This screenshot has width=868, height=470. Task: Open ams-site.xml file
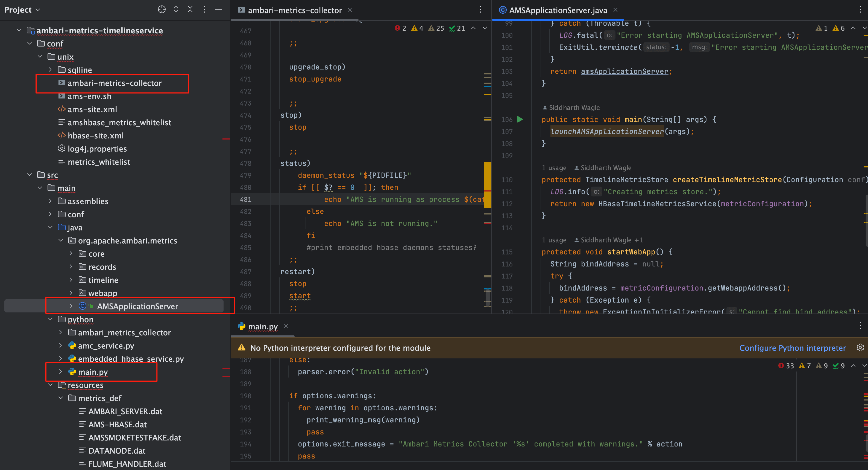click(x=92, y=109)
